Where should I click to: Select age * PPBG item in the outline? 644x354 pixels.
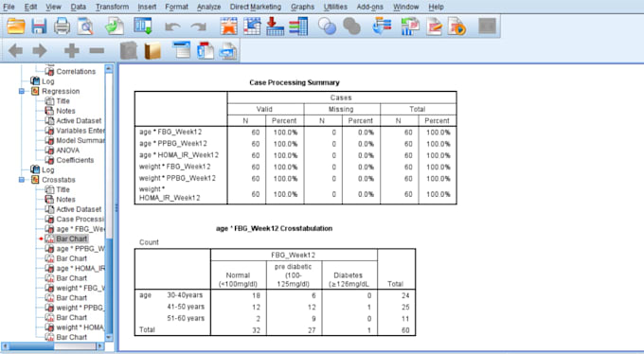(80, 249)
